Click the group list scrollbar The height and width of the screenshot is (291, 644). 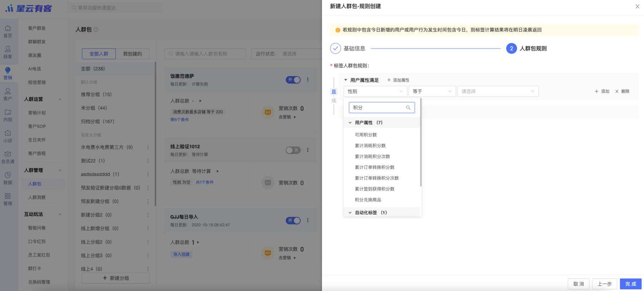[x=155, y=134]
